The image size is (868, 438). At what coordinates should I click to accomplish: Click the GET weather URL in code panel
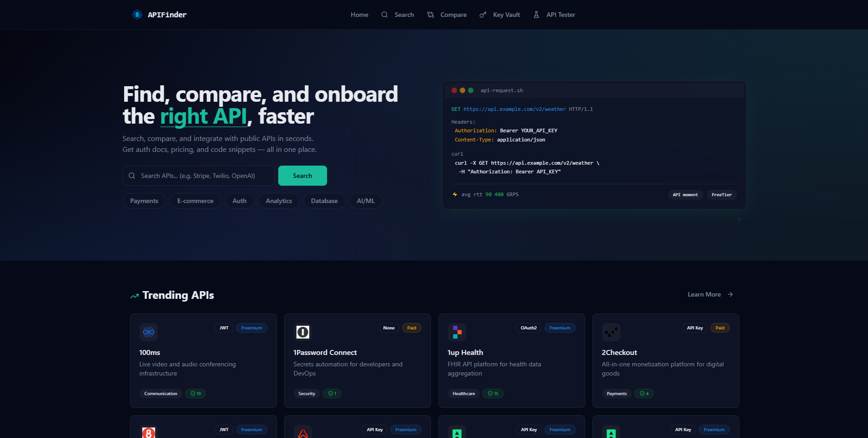coord(515,109)
